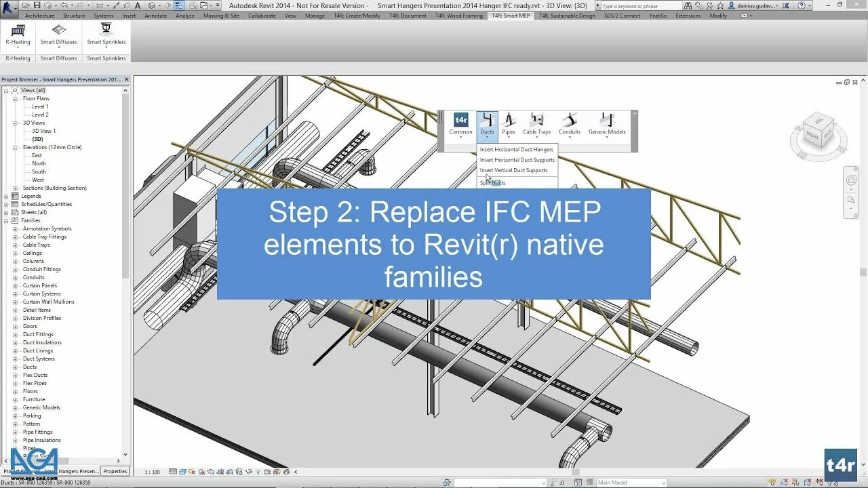Click the Undo arrow icon
Image resolution: width=868 pixels, height=488 pixels.
pyautogui.click(x=63, y=5)
